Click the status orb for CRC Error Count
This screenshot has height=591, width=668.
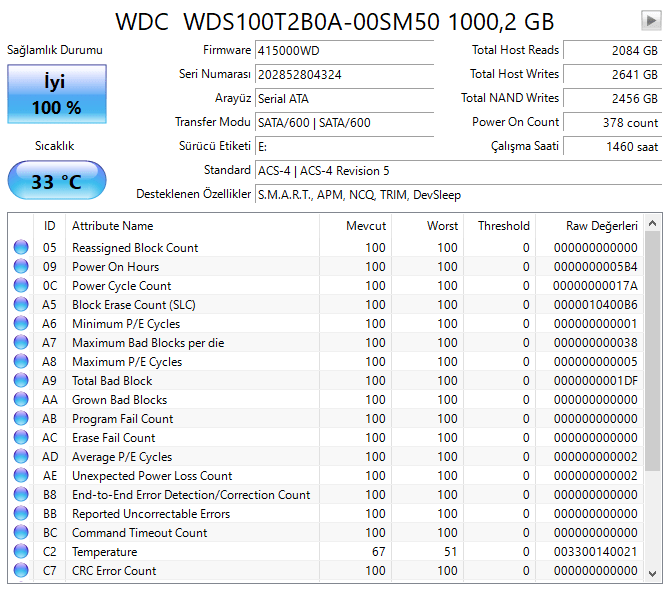click(x=21, y=570)
